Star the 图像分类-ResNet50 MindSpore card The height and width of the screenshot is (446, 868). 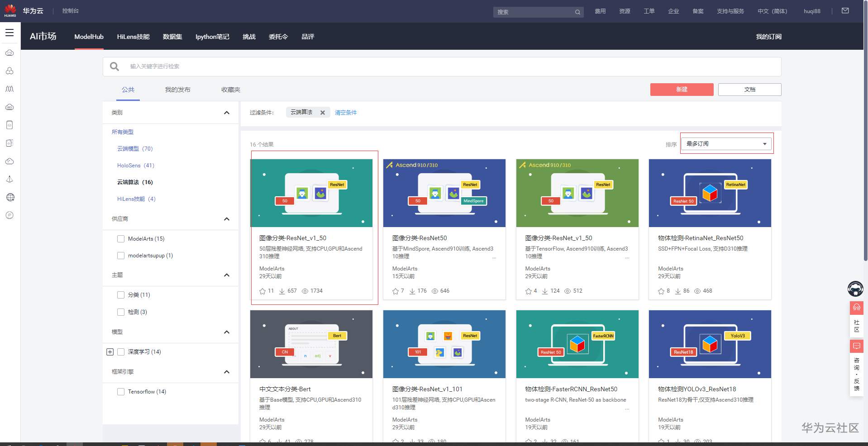[x=396, y=291]
